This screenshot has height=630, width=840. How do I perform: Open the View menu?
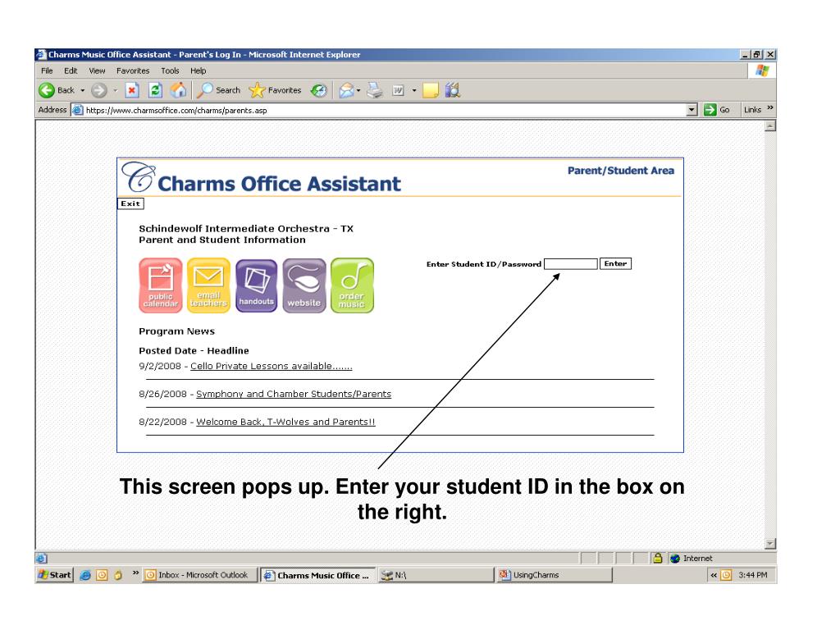tap(97, 71)
